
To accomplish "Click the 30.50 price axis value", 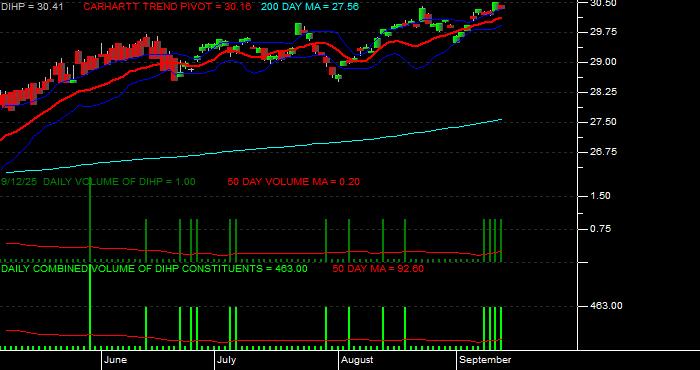I will coord(604,3).
